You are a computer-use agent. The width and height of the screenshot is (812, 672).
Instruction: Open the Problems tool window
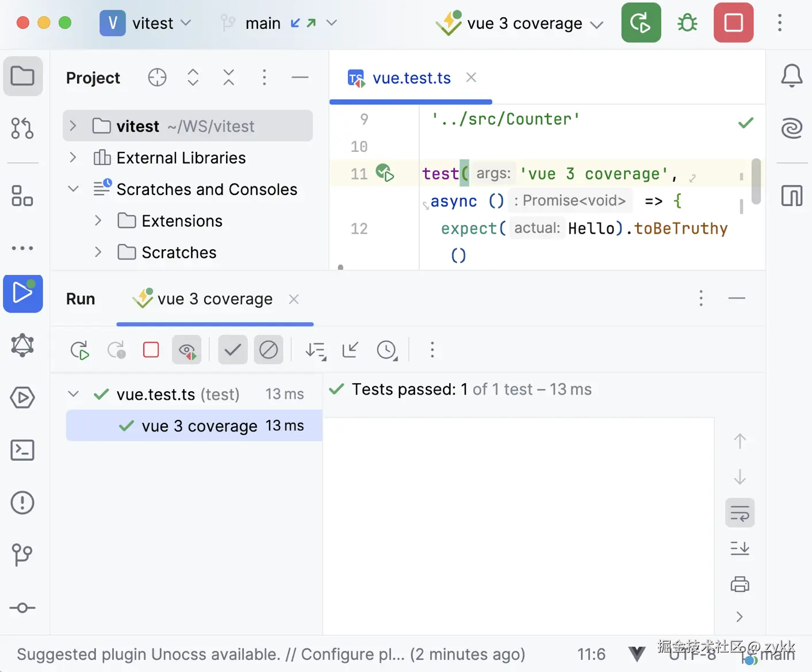tap(22, 503)
